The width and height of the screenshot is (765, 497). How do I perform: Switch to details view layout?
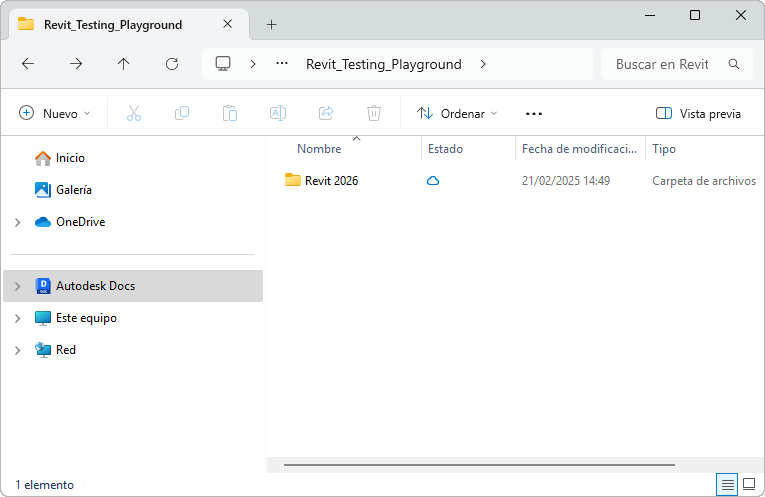[728, 484]
